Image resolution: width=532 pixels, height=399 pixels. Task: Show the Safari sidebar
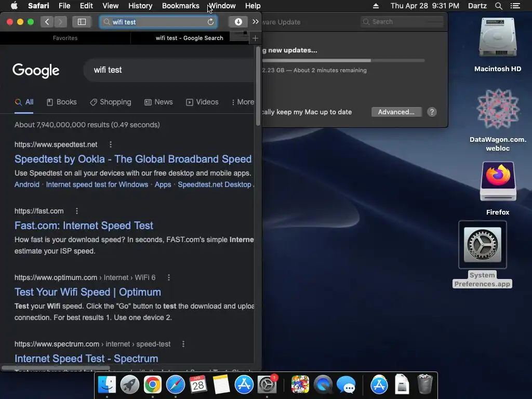[x=82, y=22]
